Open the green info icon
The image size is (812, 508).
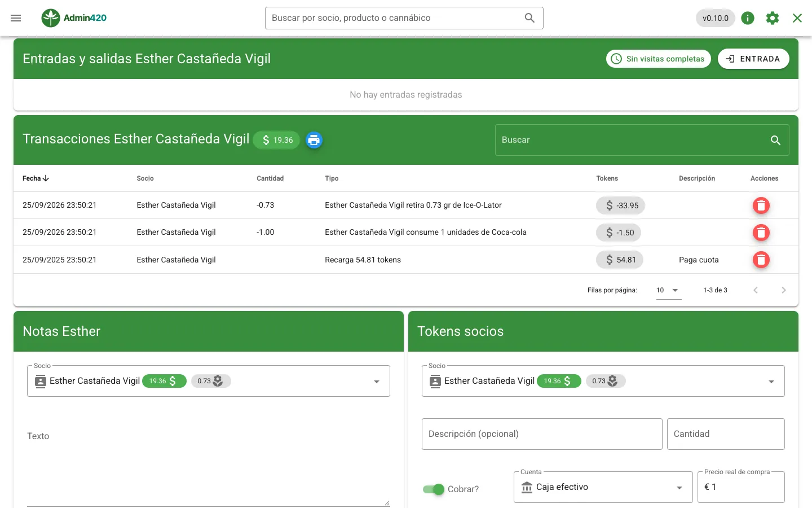click(748, 18)
